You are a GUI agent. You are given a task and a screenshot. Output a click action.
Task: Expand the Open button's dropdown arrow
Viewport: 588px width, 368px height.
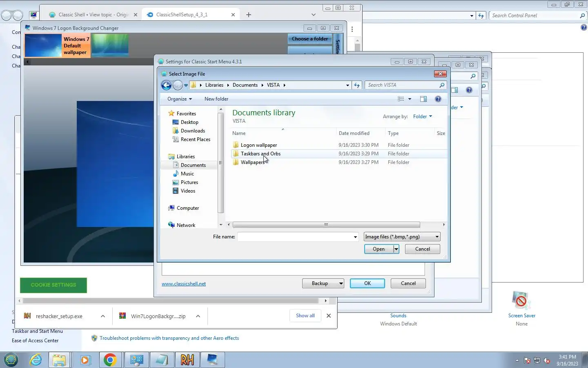click(396, 249)
